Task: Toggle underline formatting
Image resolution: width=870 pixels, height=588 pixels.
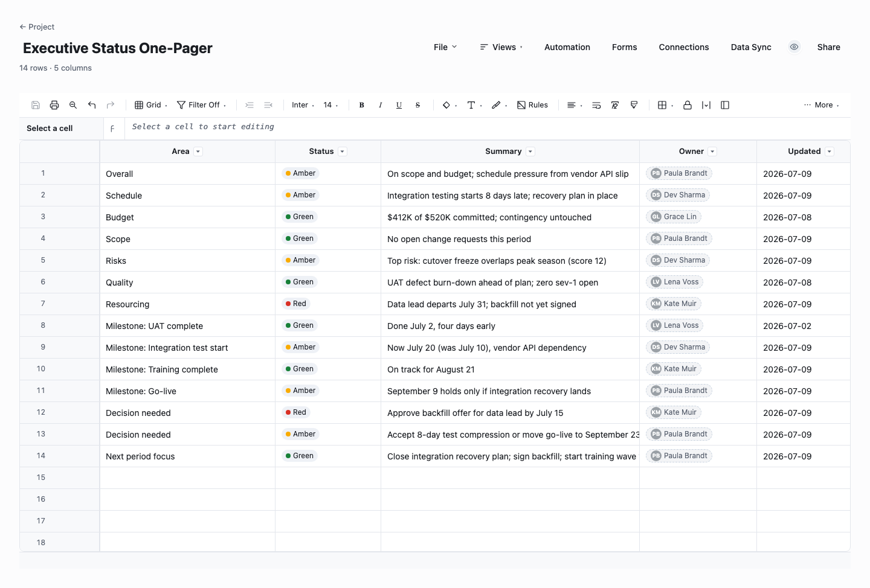Action: pyautogui.click(x=399, y=105)
